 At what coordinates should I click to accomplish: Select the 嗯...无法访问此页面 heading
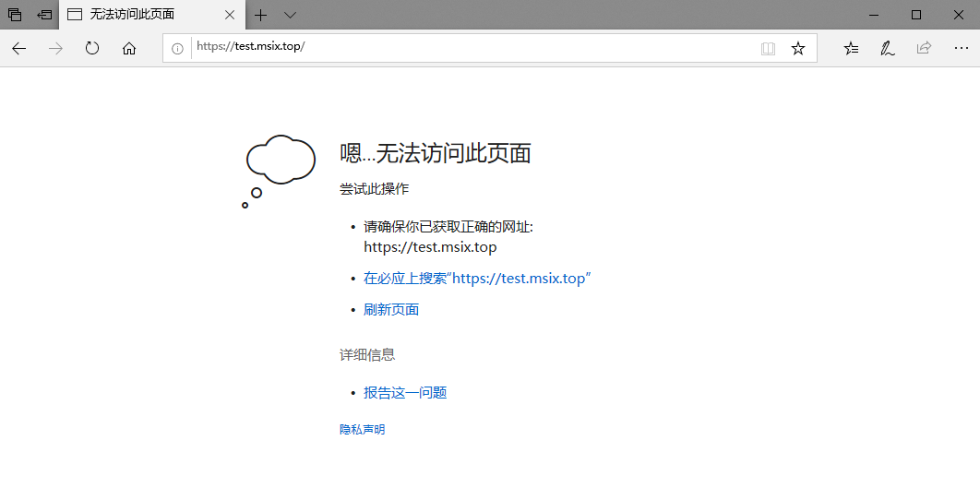(x=435, y=153)
